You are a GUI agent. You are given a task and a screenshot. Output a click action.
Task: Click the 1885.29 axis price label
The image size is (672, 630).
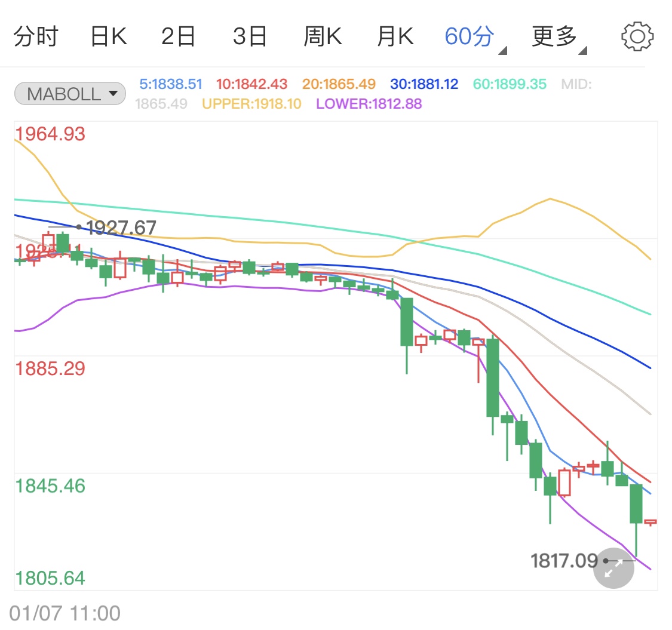(x=50, y=368)
